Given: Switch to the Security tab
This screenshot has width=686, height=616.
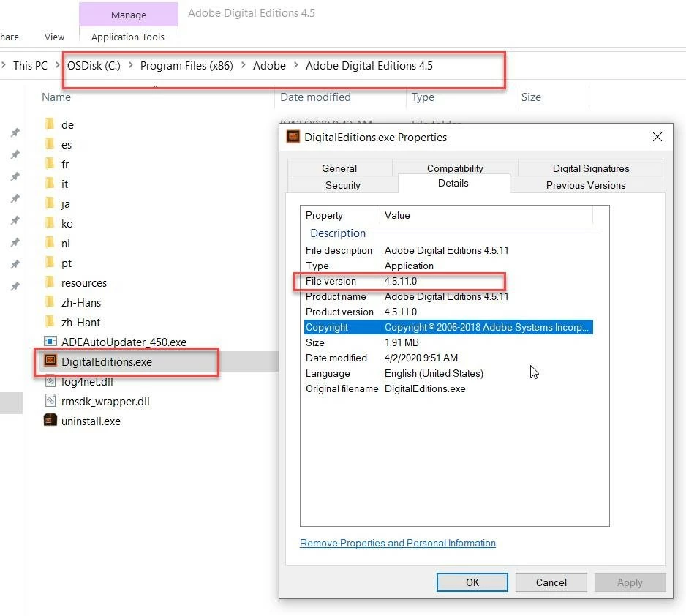Looking at the screenshot, I should pyautogui.click(x=343, y=185).
